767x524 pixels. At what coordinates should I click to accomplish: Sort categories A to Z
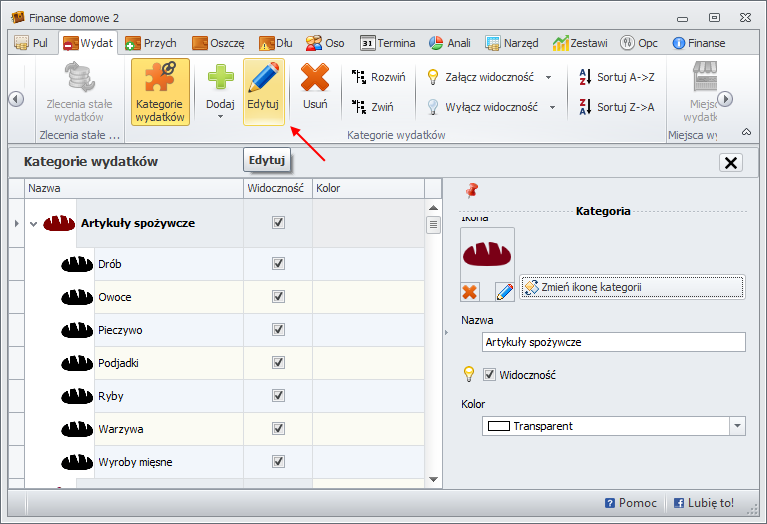point(585,76)
